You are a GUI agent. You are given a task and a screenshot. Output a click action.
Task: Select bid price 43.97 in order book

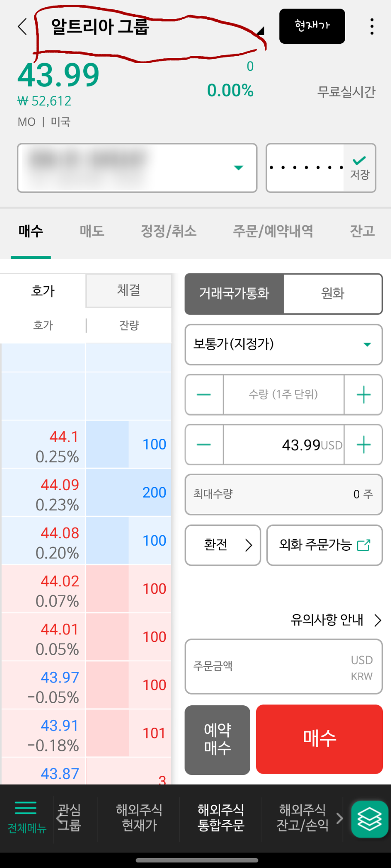pos(43,685)
